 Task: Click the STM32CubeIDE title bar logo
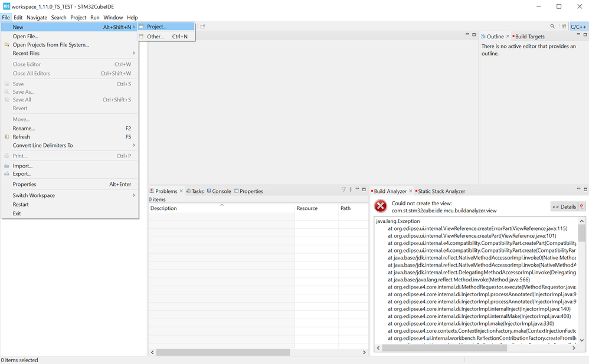[x=6, y=6]
